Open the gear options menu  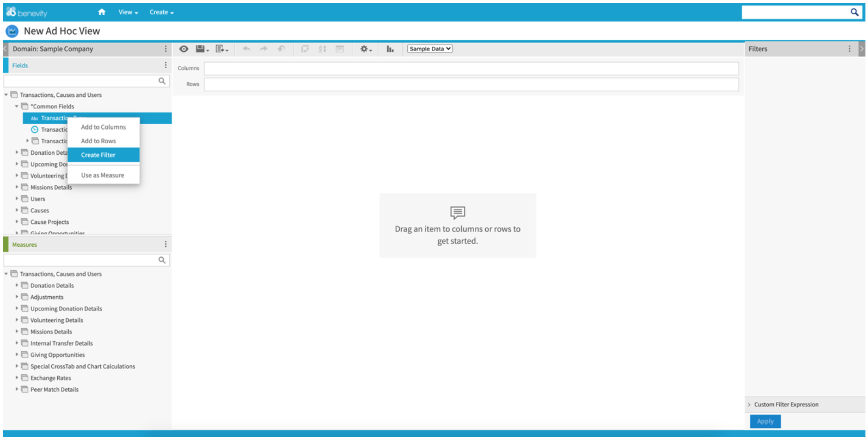tap(366, 49)
